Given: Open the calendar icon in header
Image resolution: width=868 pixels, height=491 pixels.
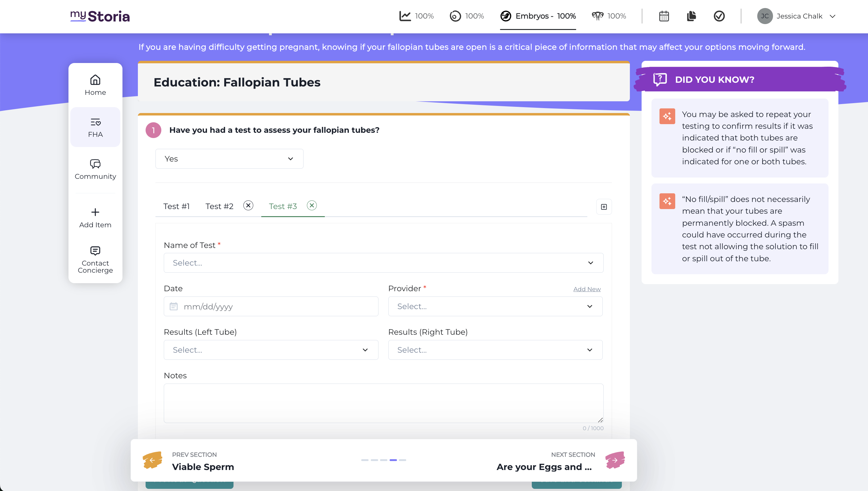Looking at the screenshot, I should tap(664, 16).
